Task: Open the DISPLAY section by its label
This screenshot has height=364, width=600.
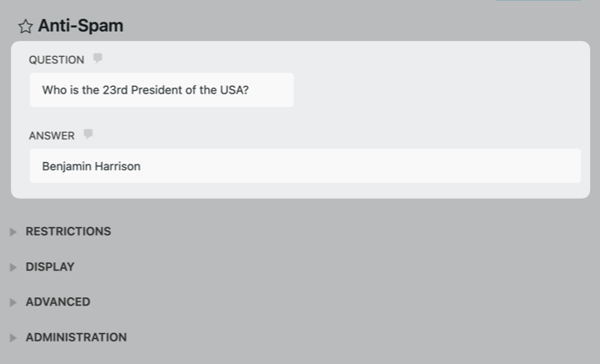Action: coord(50,267)
